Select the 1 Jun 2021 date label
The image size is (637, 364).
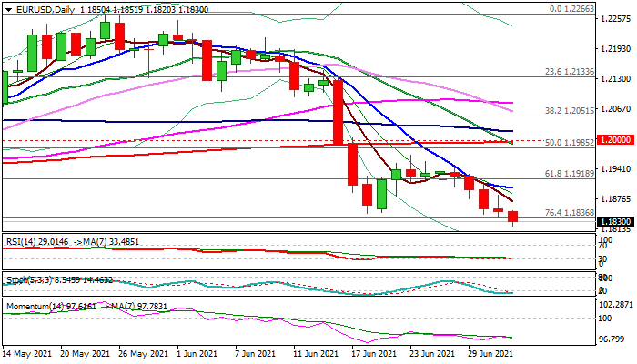pos(199,354)
